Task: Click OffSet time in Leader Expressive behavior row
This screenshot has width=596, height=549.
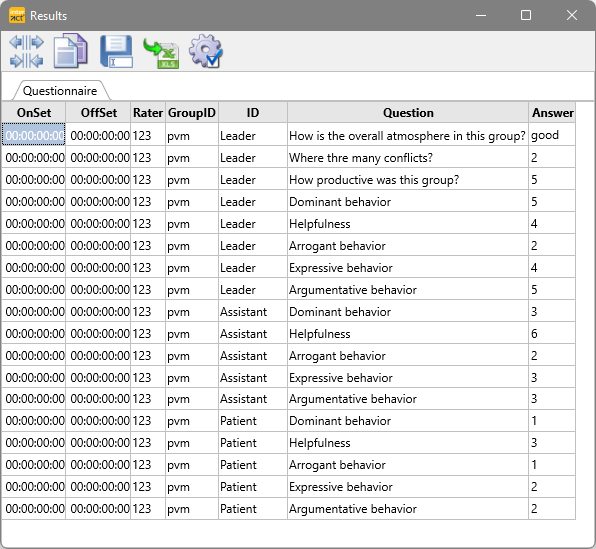Action: click(98, 268)
